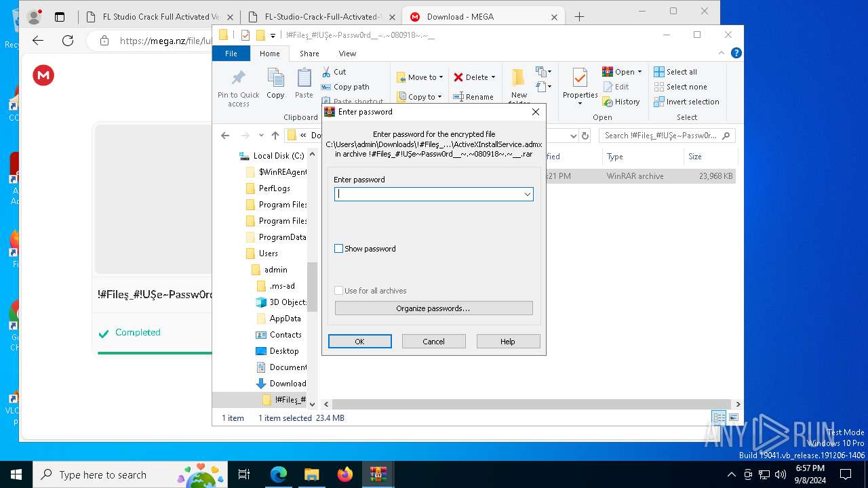Open new browser tab plus button
Viewport: 868px width, 488px height.
click(x=579, y=17)
